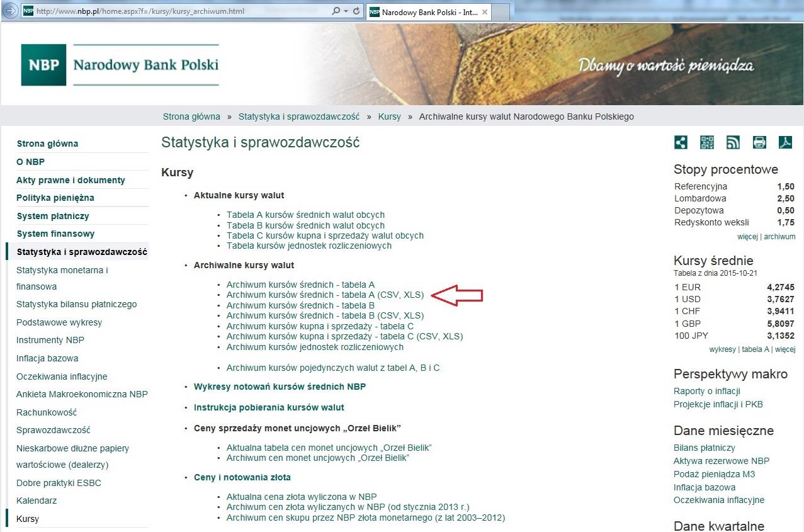Open System płatniczy menu item

tap(53, 216)
